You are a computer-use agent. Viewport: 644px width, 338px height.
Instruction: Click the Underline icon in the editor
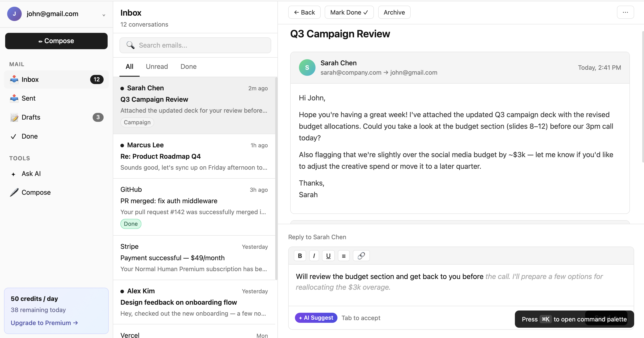click(328, 256)
